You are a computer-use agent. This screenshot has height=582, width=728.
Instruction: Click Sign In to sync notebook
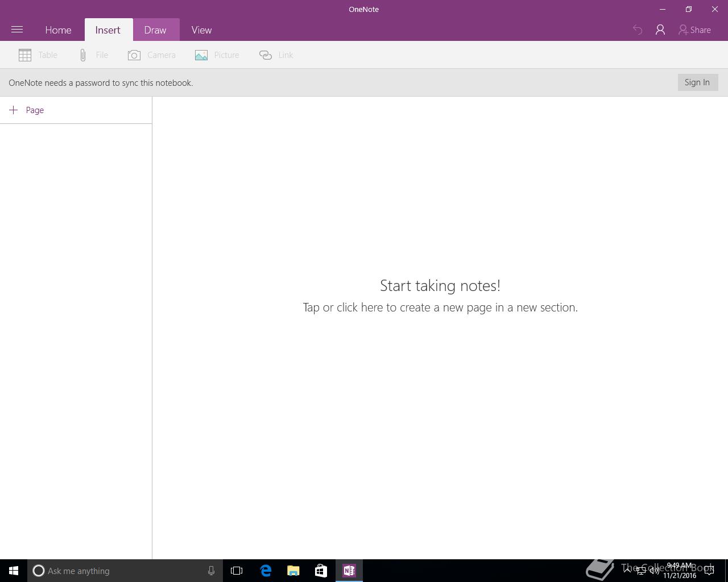pos(697,82)
